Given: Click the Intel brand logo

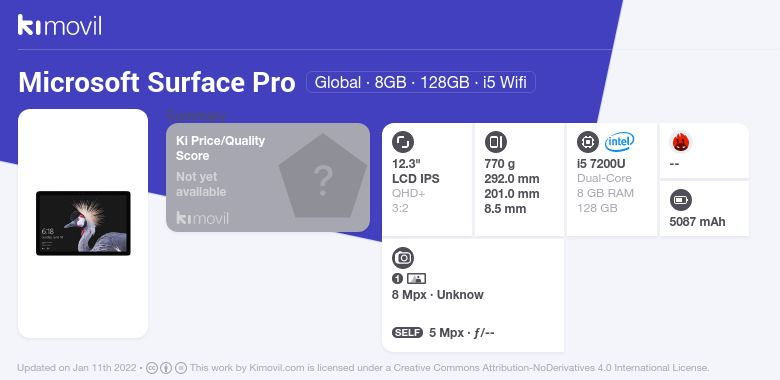Looking at the screenshot, I should pos(619,142).
